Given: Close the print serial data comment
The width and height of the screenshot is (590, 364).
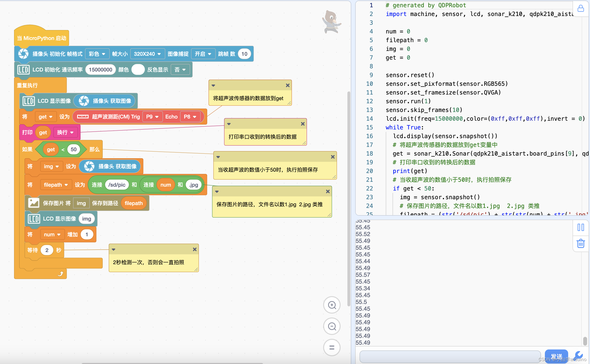Looking at the screenshot, I should [303, 124].
